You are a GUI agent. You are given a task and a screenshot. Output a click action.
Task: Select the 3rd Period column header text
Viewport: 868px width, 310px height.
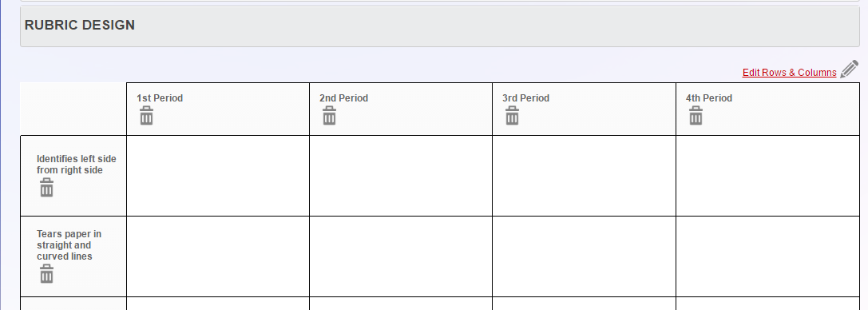(x=525, y=98)
